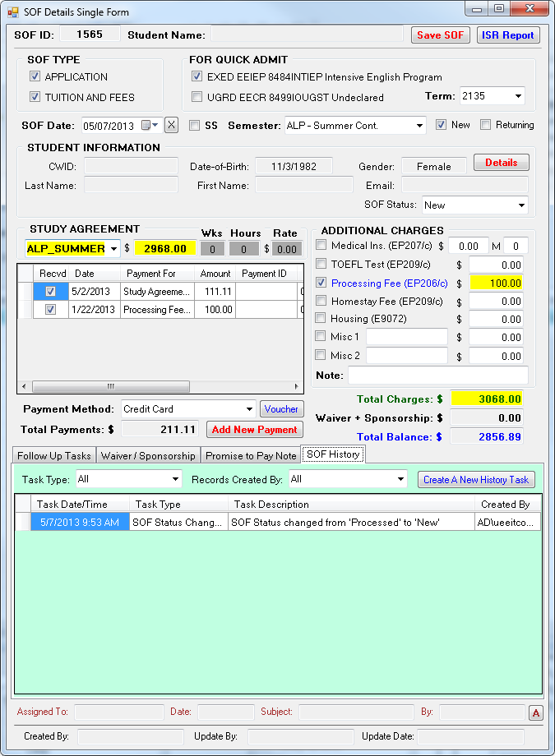This screenshot has height=756, width=555.
Task: Switch to the Follow Up Tasks tab
Action: tap(54, 455)
